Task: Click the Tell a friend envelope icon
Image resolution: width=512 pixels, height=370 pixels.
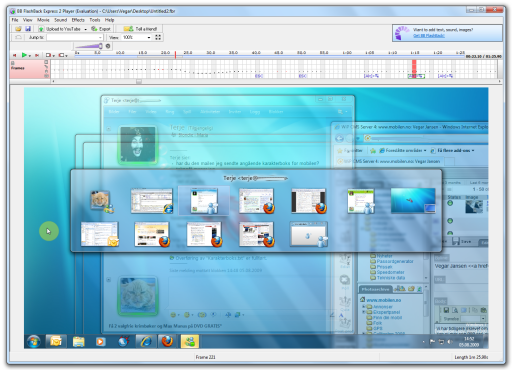Action: coord(128,29)
